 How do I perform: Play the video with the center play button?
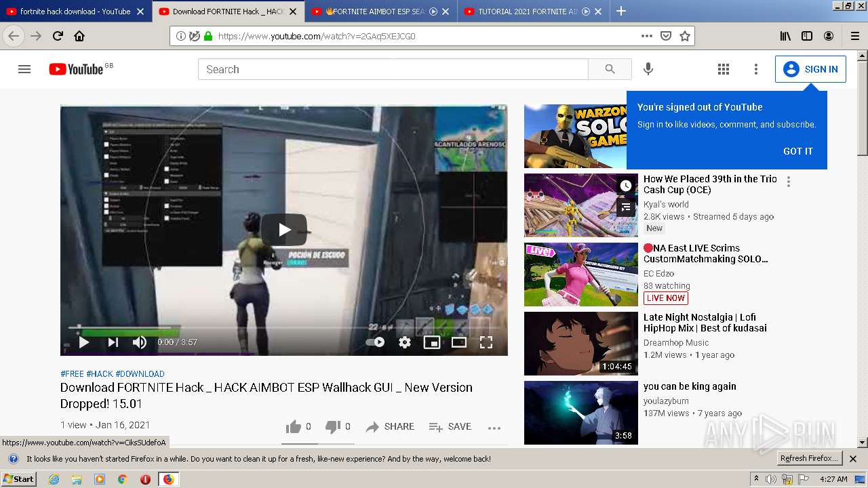point(284,230)
